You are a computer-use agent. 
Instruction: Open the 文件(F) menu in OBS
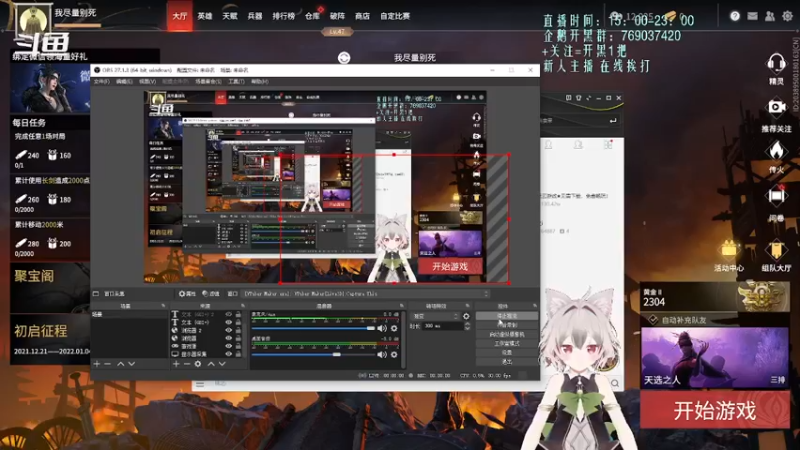pyautogui.click(x=102, y=82)
